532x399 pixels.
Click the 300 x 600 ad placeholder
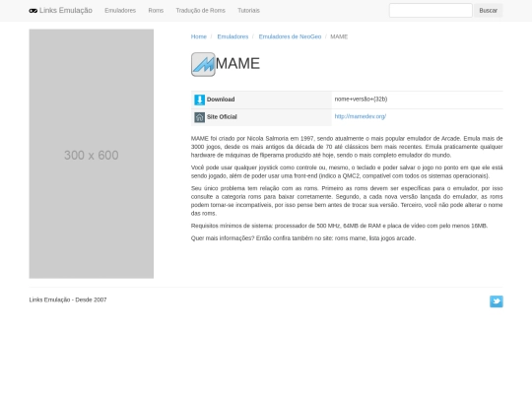tap(92, 154)
